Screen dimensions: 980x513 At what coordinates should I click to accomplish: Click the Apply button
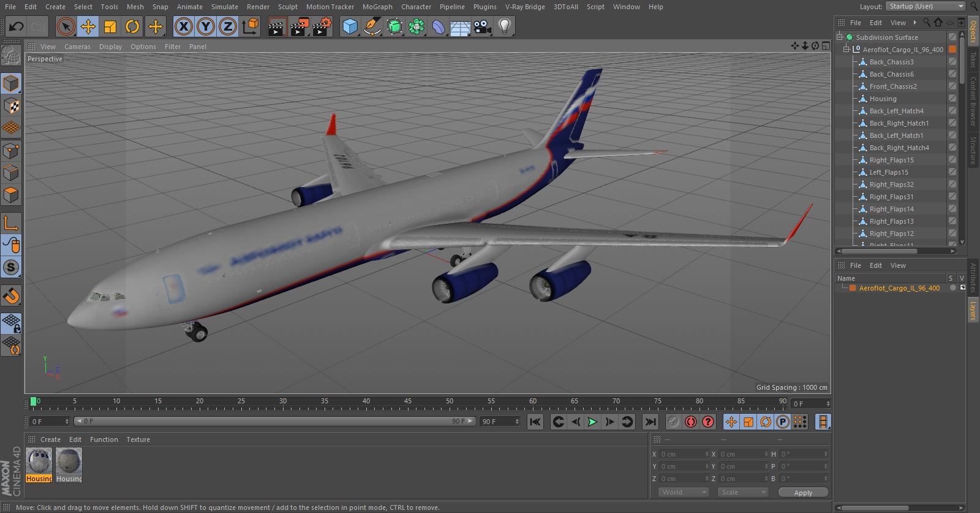[803, 493]
